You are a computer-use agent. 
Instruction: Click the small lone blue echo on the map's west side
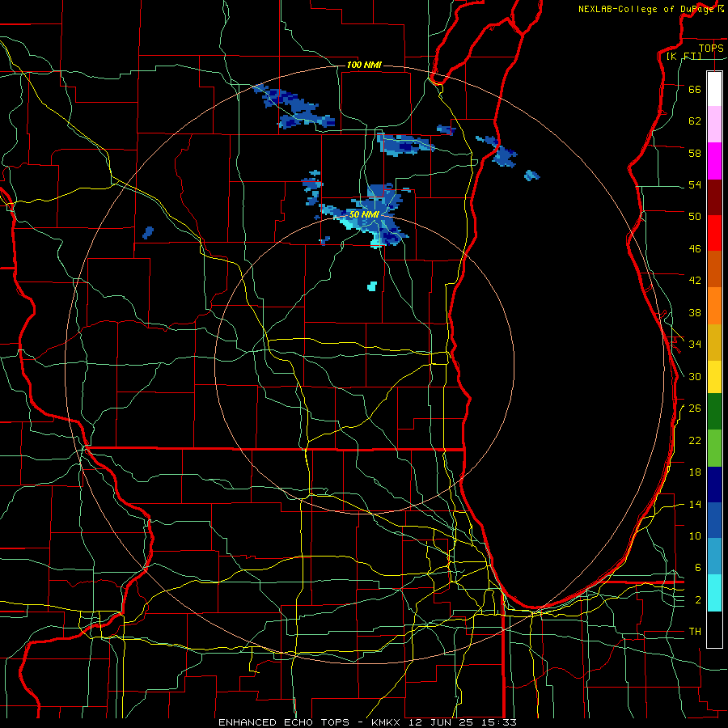pos(148,233)
